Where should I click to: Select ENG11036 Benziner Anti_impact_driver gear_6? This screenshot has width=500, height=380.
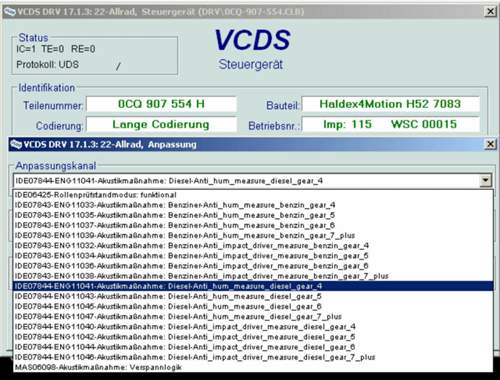[x=253, y=266]
